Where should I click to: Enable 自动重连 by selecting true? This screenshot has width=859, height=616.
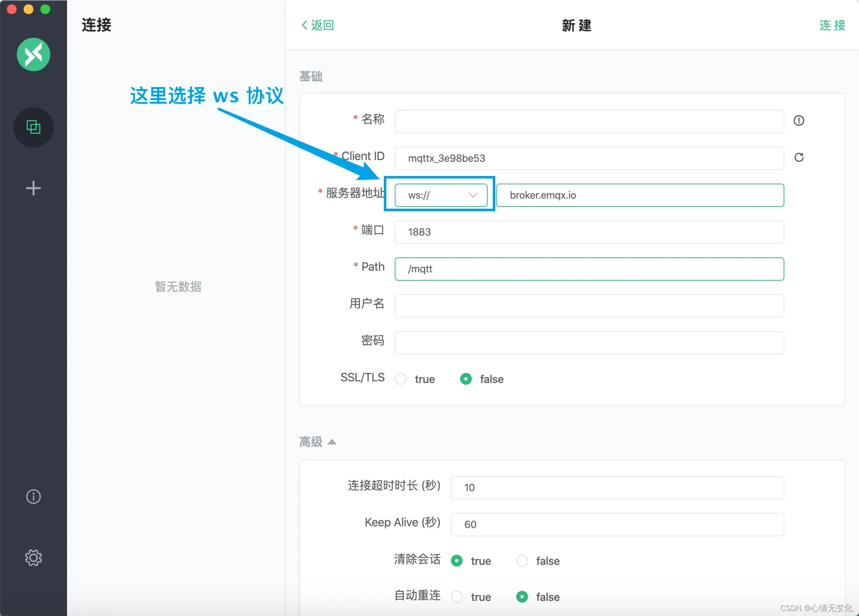457,597
